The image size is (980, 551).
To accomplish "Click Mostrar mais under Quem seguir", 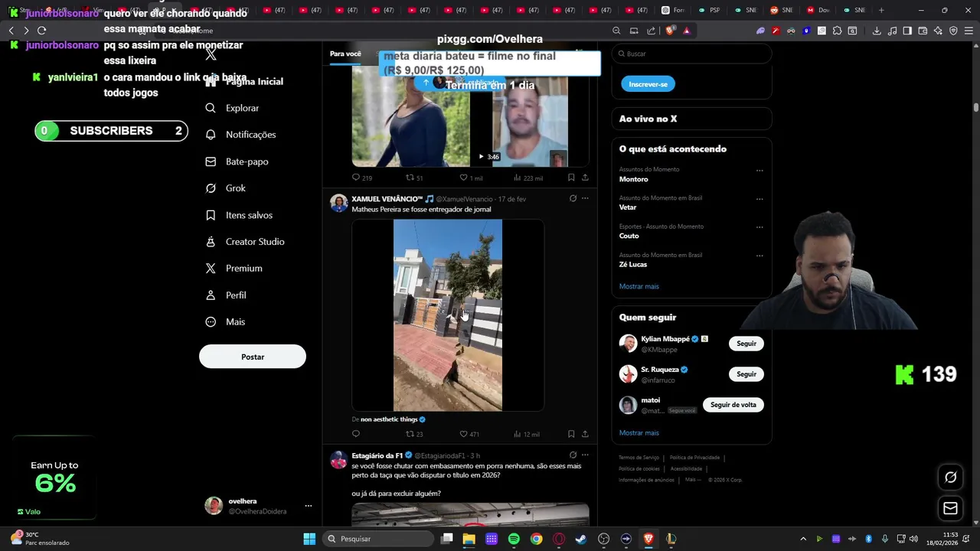I will point(639,432).
